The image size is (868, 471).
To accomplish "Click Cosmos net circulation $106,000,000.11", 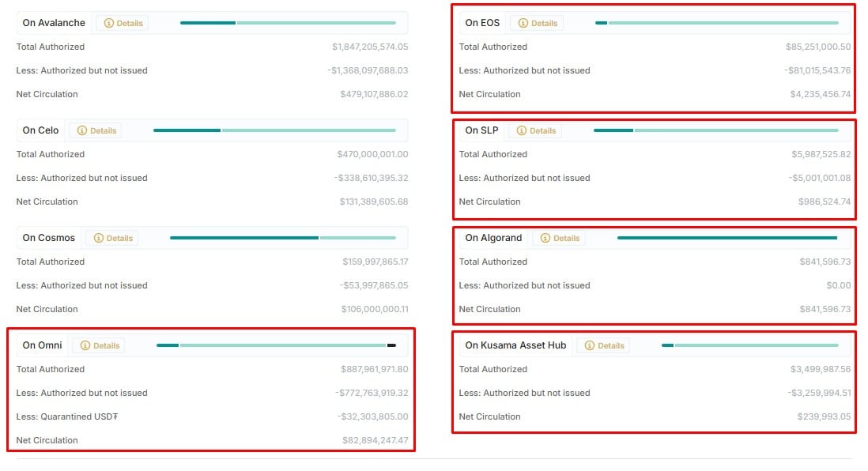I will [x=375, y=309].
